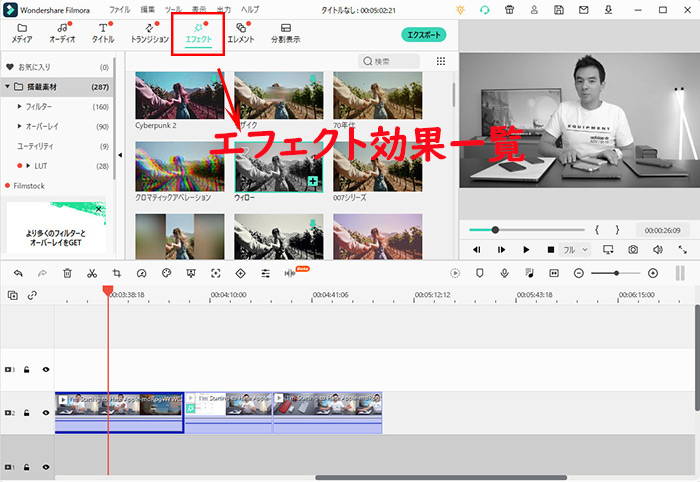Click the Beta audio stretch icon
700x482 pixels.
click(x=290, y=273)
